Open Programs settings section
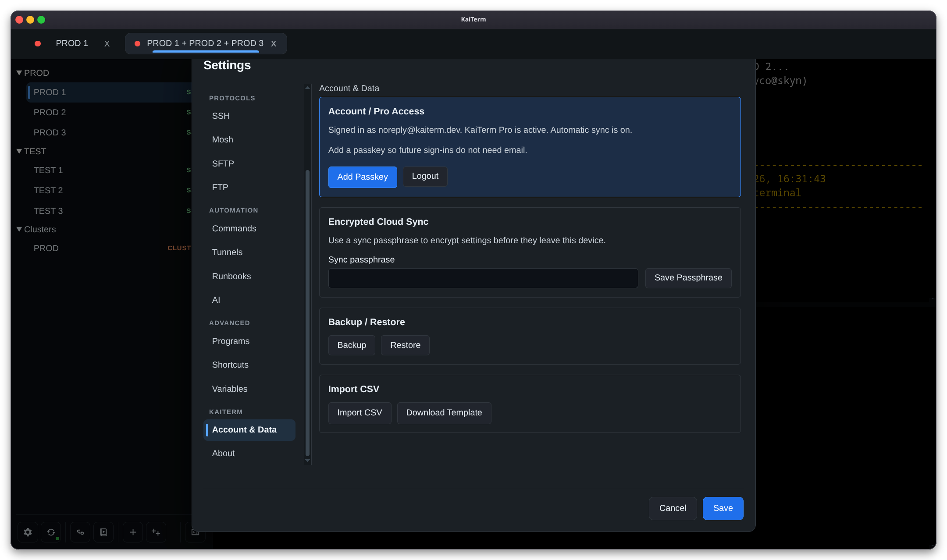947x560 pixels. [249, 341]
